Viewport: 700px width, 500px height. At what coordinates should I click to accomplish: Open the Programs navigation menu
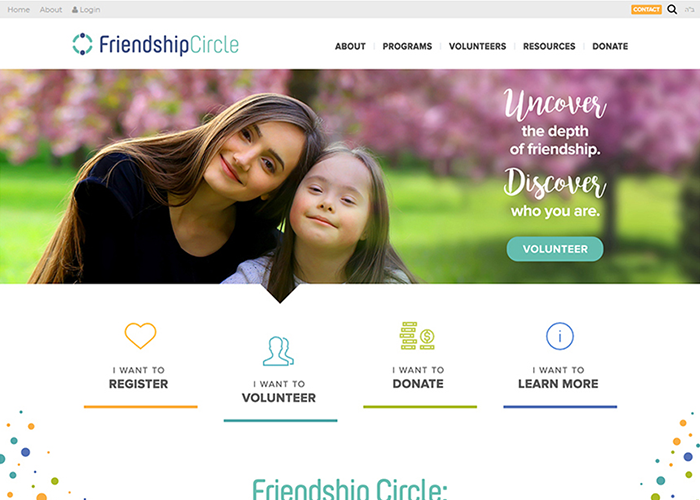407,46
